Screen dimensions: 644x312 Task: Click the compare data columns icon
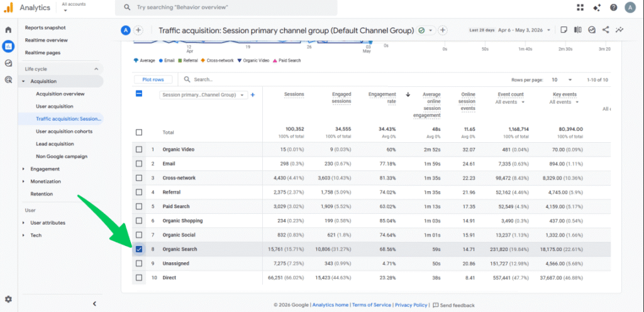(x=578, y=30)
